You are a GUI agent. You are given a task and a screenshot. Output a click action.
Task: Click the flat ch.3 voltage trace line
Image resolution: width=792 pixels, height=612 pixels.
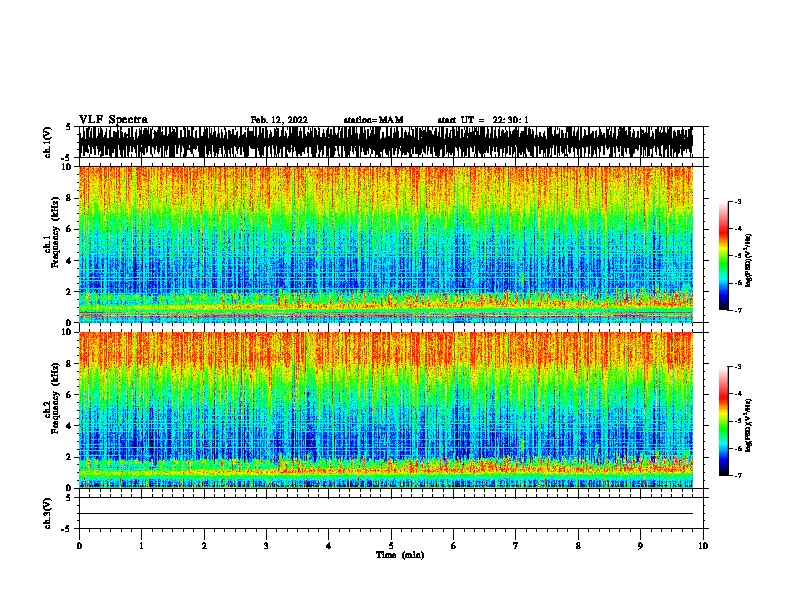coord(386,514)
